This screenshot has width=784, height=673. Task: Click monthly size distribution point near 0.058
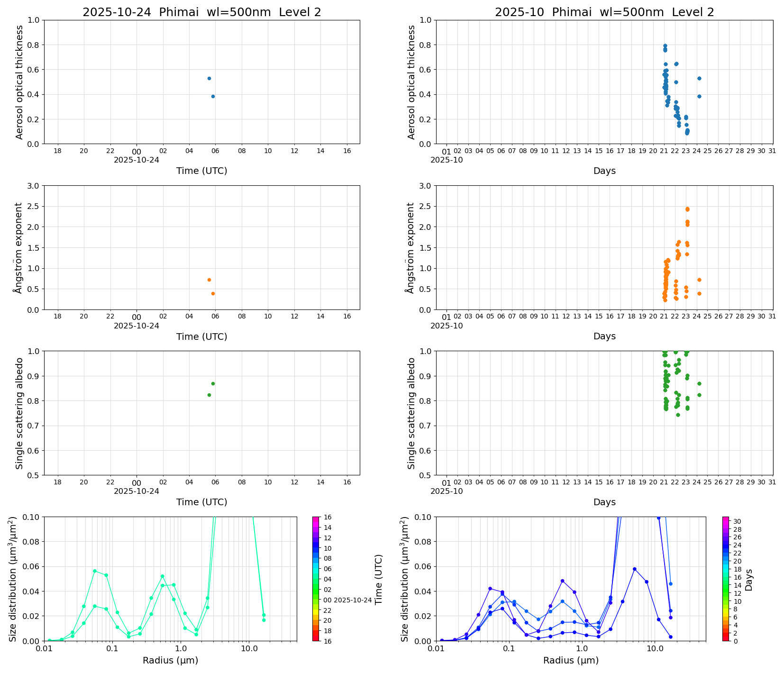pyautogui.click(x=634, y=569)
